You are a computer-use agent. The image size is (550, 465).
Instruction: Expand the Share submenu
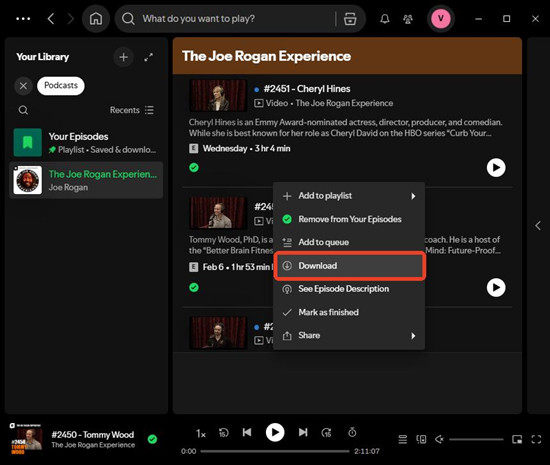(x=349, y=336)
